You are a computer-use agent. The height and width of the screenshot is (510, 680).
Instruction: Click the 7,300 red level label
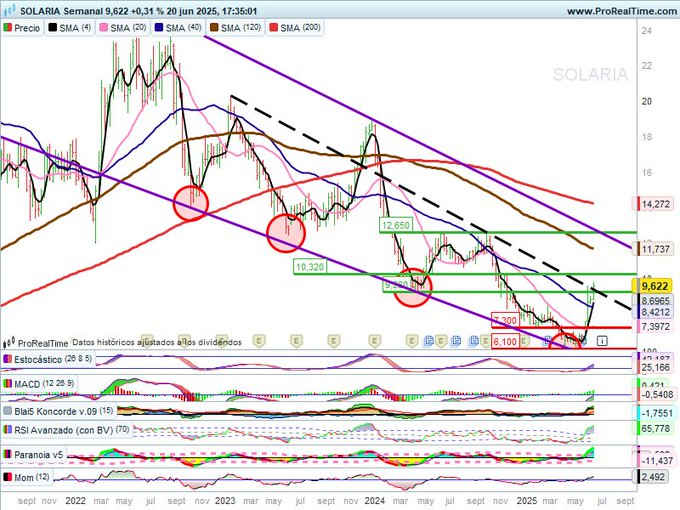coord(505,320)
